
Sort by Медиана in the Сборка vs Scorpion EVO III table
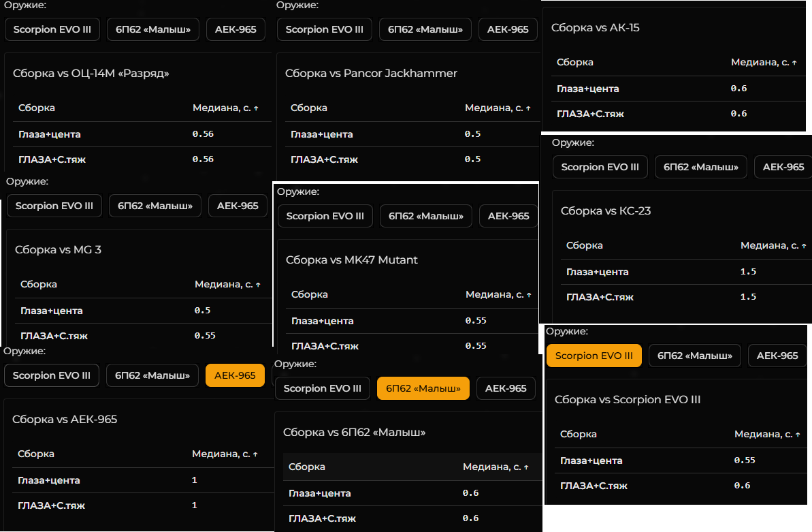tap(768, 434)
